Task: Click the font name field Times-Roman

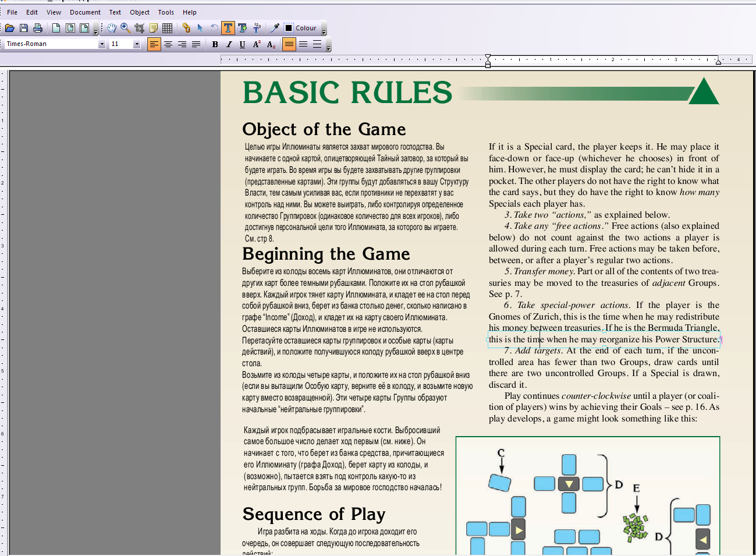Action: tap(51, 44)
